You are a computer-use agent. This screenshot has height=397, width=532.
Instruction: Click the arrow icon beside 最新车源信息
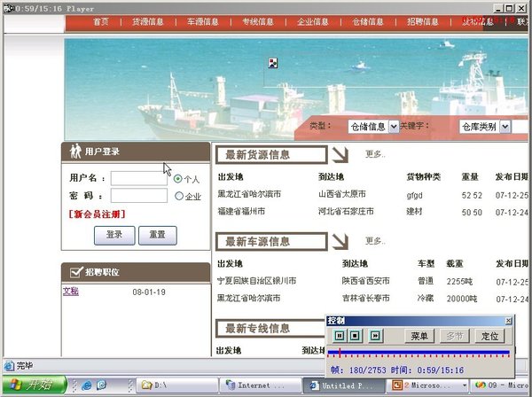click(340, 242)
